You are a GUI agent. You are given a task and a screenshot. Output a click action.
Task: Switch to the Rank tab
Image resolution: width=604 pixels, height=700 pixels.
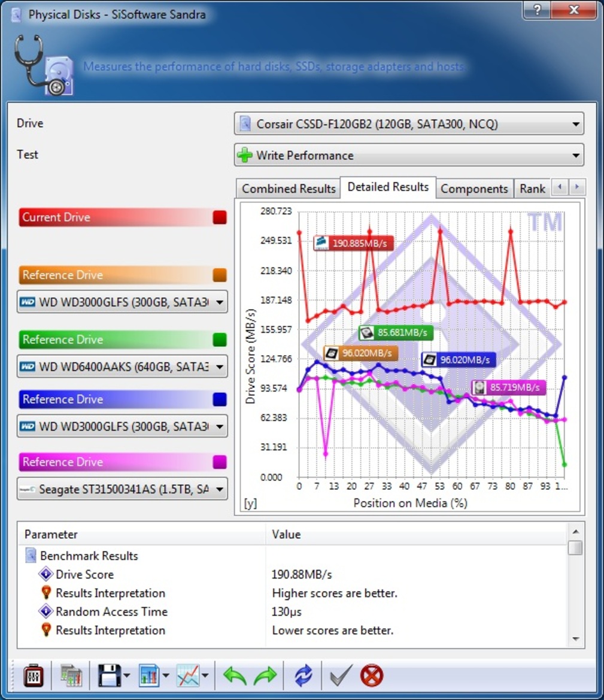pyautogui.click(x=532, y=189)
